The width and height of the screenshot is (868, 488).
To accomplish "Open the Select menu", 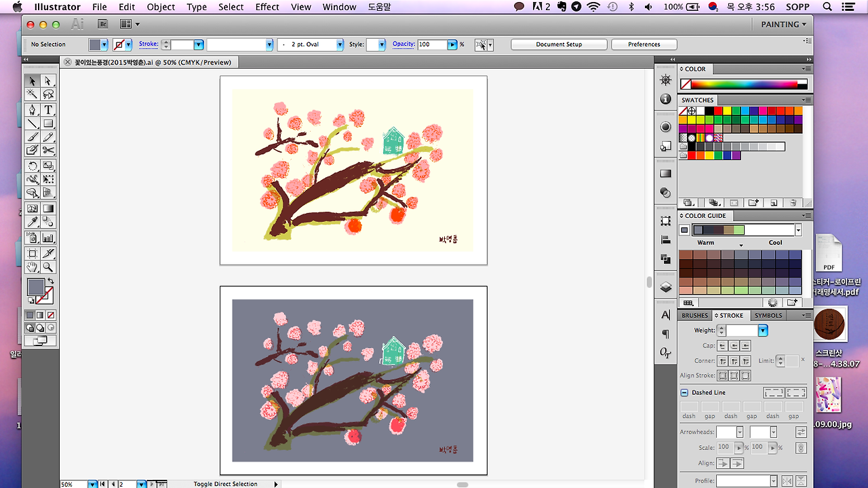I will click(x=231, y=7).
